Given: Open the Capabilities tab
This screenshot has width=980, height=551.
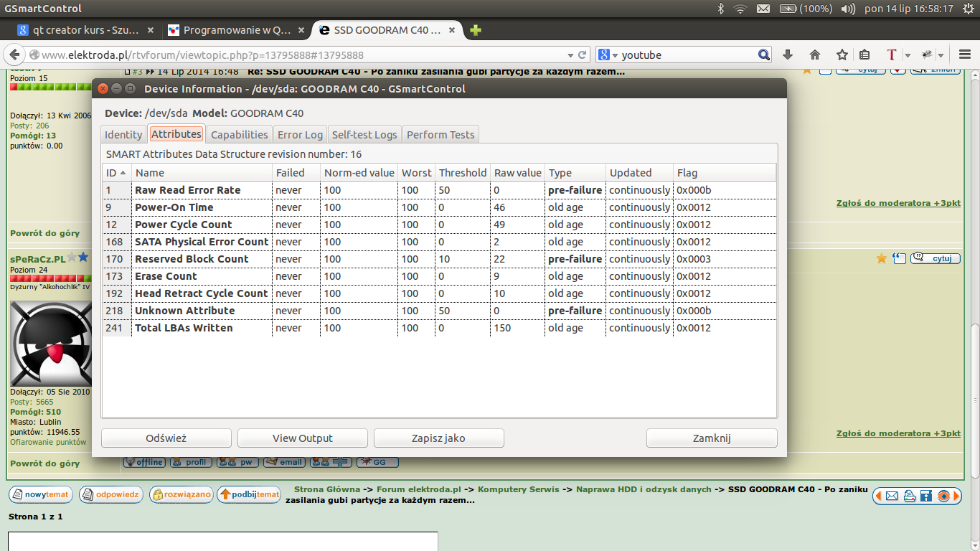Looking at the screenshot, I should click(x=240, y=134).
